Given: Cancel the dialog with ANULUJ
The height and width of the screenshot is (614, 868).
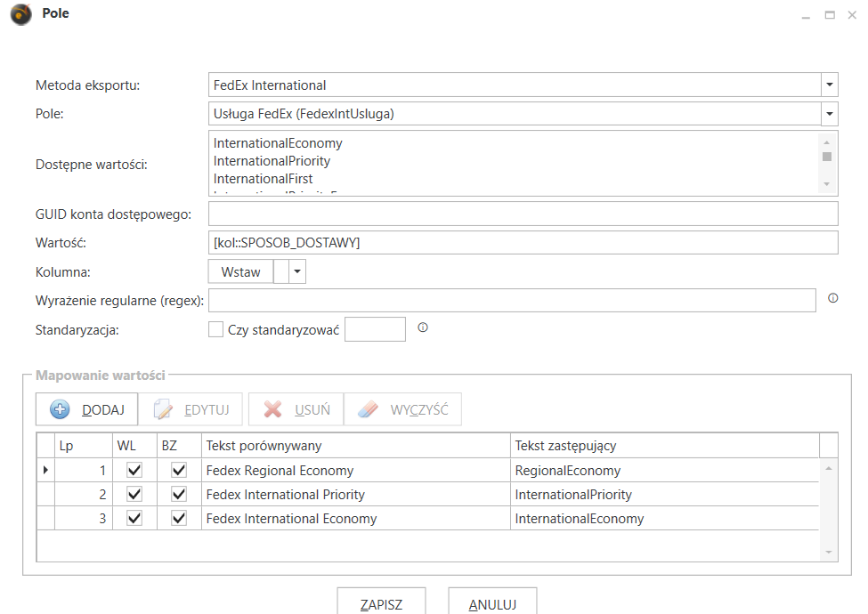Looking at the screenshot, I should click(x=492, y=603).
